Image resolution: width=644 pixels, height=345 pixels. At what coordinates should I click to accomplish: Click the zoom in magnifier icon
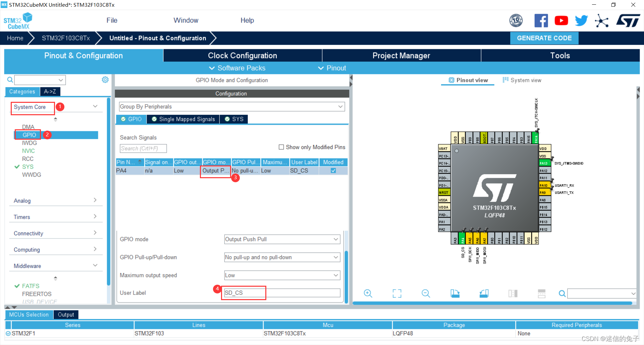click(368, 294)
